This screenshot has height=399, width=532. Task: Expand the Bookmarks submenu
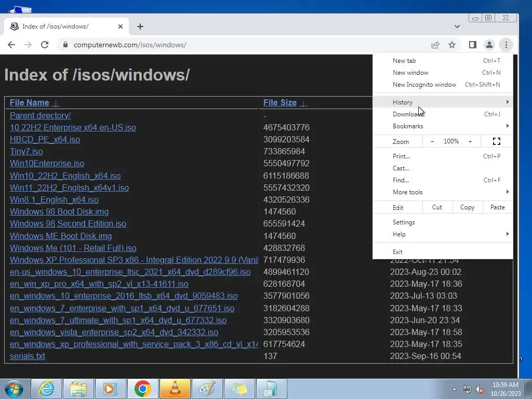[x=443, y=126]
